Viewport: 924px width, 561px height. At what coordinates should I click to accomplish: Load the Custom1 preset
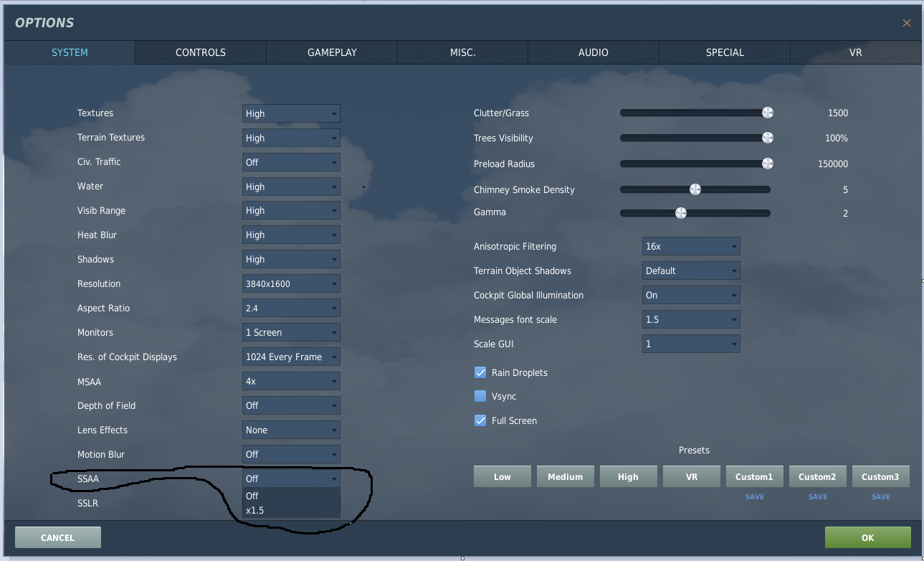pos(755,477)
